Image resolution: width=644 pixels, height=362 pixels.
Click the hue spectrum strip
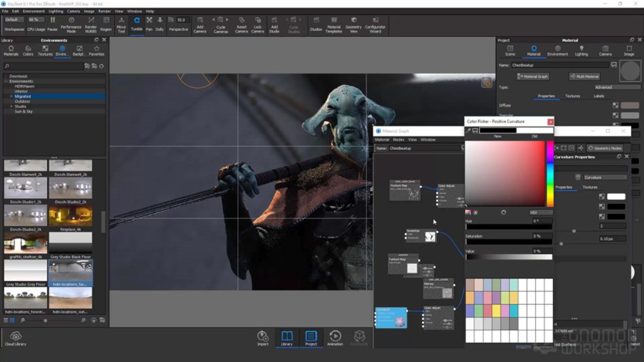click(550, 174)
